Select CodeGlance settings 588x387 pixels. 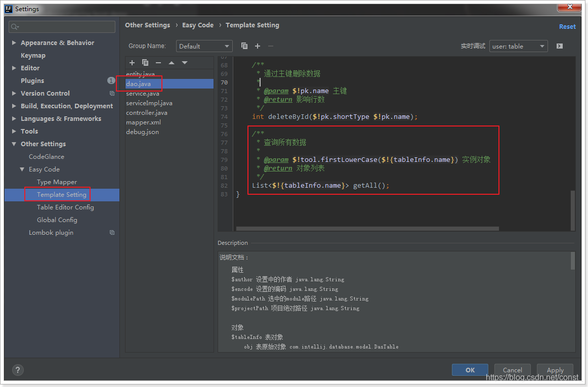(x=47, y=156)
